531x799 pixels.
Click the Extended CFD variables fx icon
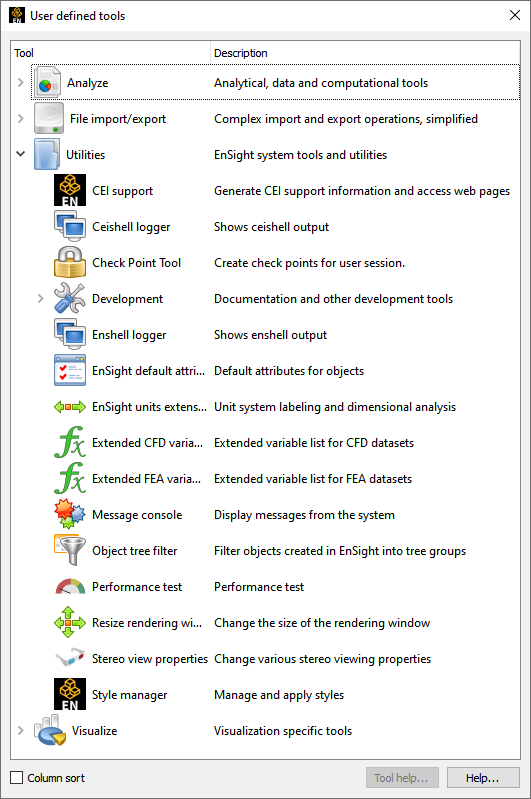(70, 442)
